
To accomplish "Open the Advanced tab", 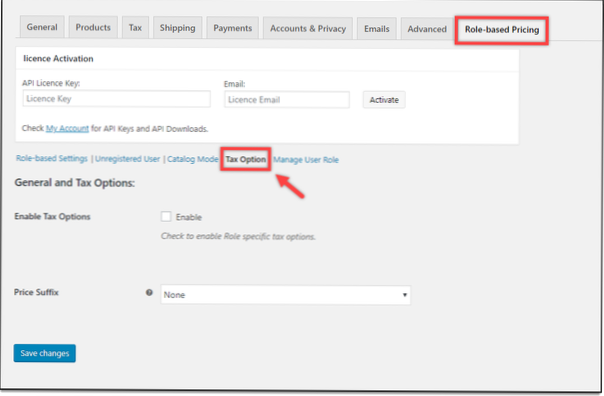I will pyautogui.click(x=427, y=29).
